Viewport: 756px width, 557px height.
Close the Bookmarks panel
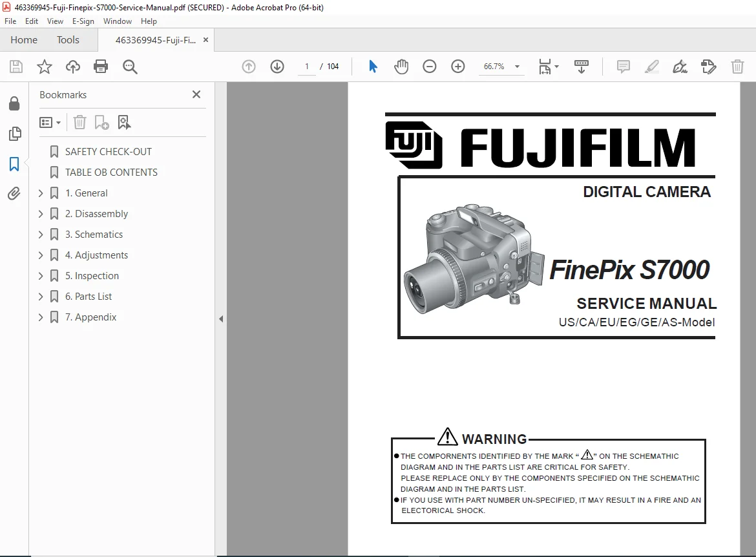196,94
